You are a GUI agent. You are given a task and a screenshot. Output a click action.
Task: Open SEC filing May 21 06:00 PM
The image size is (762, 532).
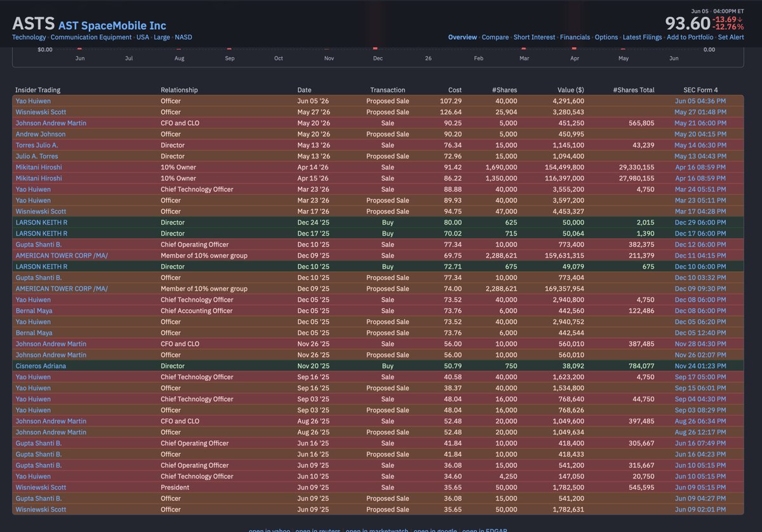[700, 123]
